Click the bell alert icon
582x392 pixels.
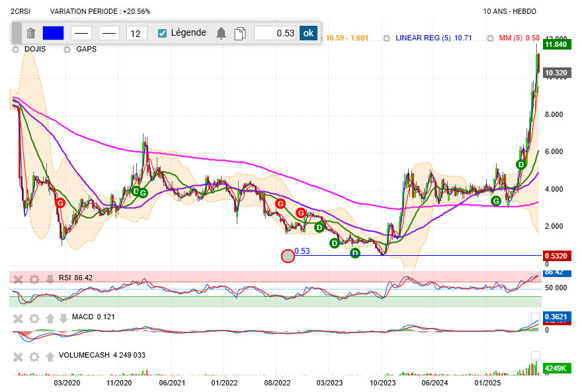[222, 33]
